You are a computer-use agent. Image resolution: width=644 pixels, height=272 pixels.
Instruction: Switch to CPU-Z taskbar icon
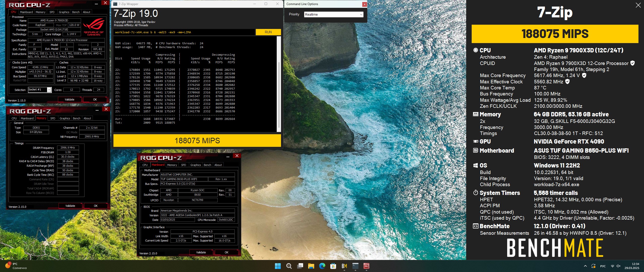coord(366,266)
